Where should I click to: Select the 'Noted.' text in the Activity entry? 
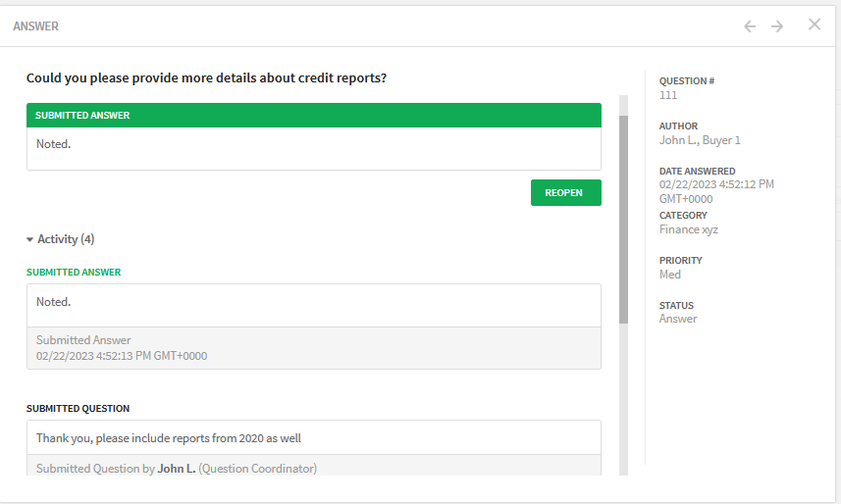pos(54,302)
